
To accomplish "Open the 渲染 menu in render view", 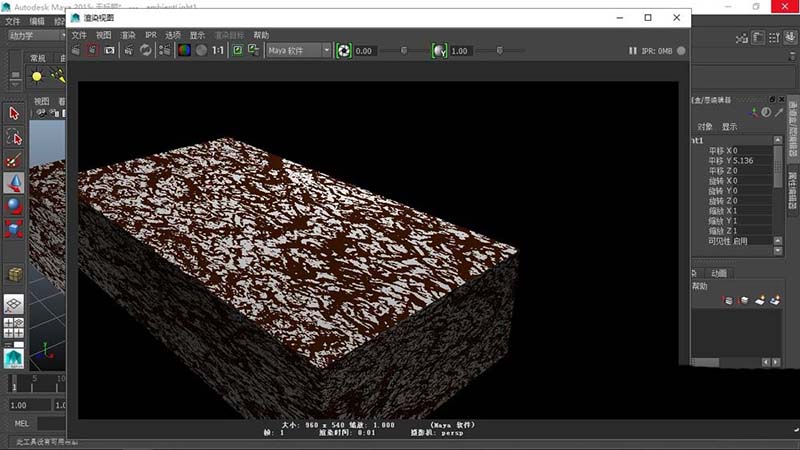I will point(128,34).
